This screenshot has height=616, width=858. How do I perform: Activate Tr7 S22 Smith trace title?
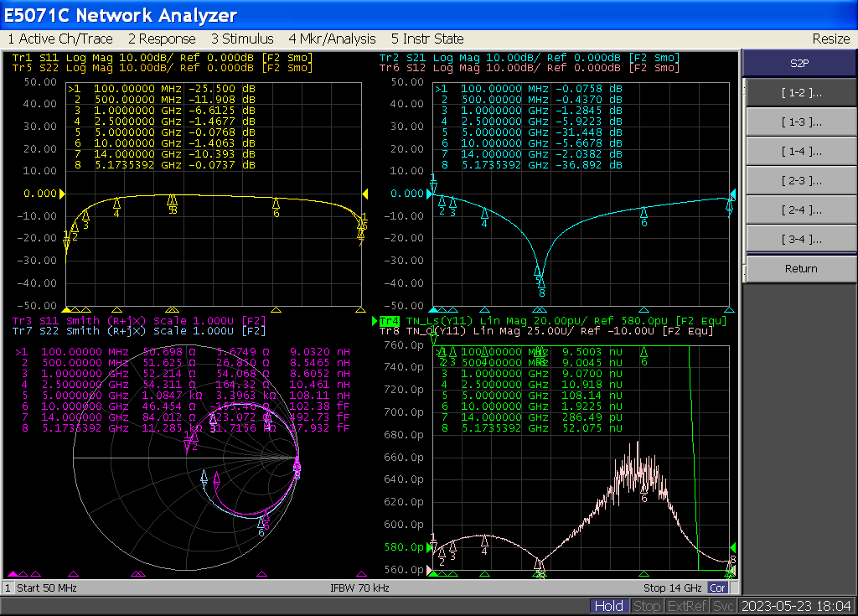point(139,331)
